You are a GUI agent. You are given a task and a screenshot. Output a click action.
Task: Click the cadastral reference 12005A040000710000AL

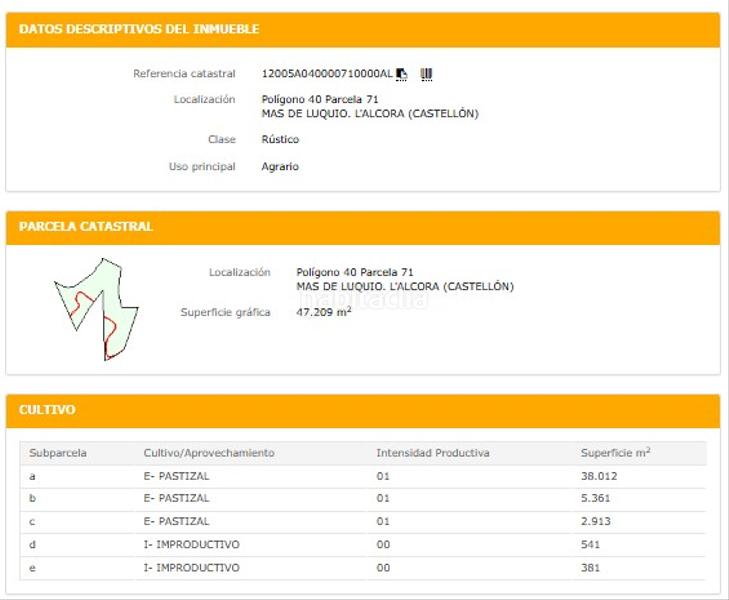(326, 74)
